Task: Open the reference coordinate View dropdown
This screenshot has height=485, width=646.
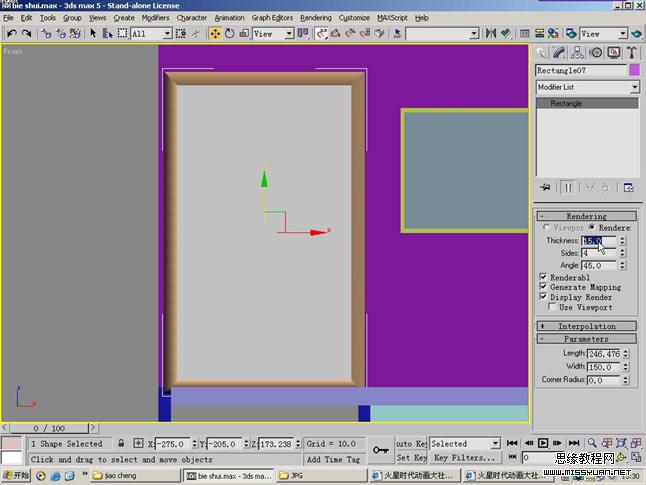Action: 289,33
